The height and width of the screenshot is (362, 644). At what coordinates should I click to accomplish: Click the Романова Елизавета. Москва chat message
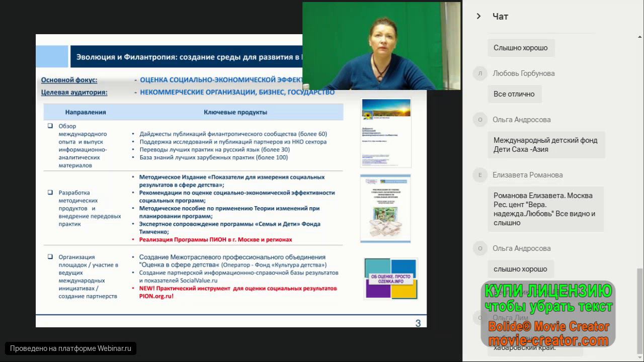point(545,209)
